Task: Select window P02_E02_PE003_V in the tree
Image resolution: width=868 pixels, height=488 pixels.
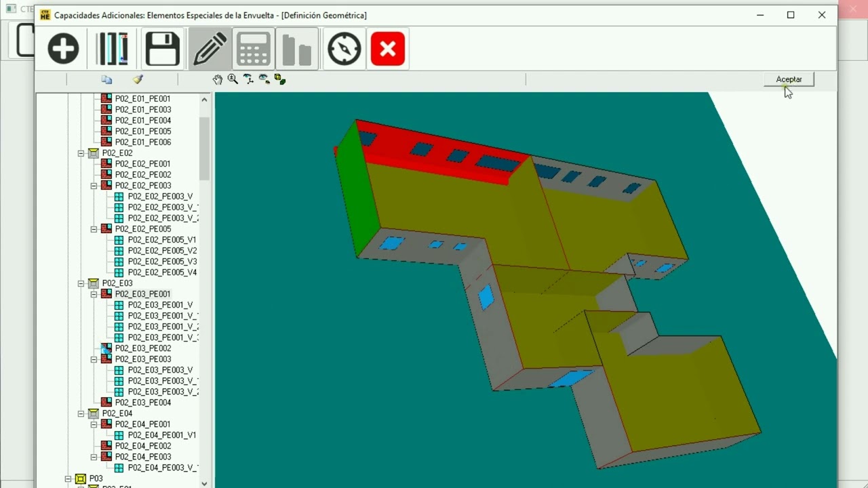Action: (x=160, y=197)
